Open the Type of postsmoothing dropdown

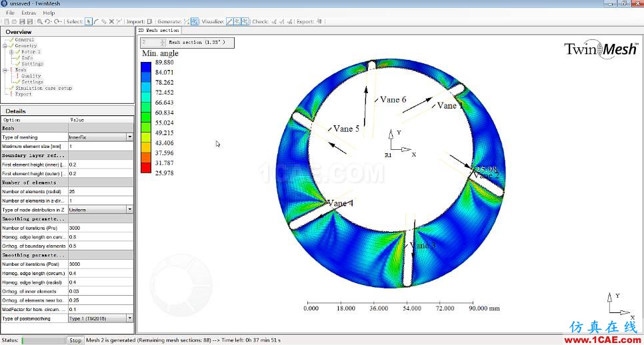pos(129,318)
